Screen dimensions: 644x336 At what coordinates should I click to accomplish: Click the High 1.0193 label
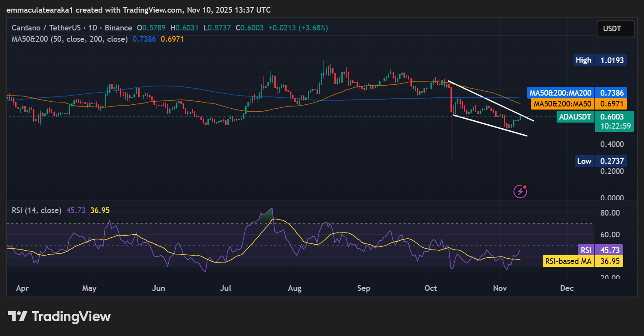coord(600,60)
